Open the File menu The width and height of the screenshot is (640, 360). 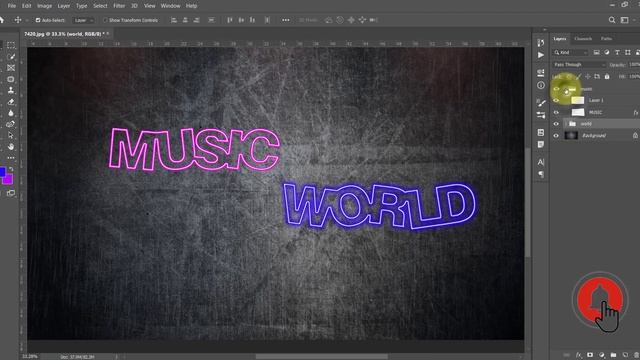pos(12,6)
